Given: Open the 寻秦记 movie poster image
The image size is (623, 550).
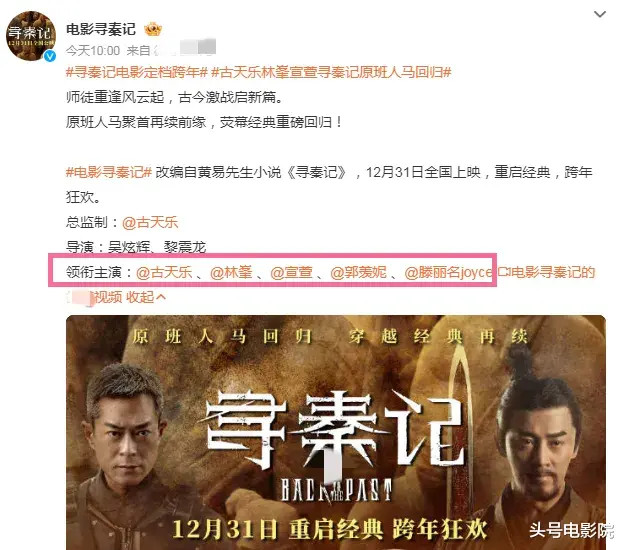Looking at the screenshot, I should 336,432.
